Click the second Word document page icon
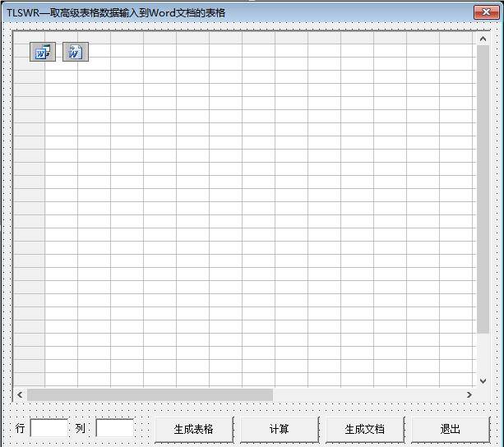This screenshot has width=504, height=447. coord(75,52)
